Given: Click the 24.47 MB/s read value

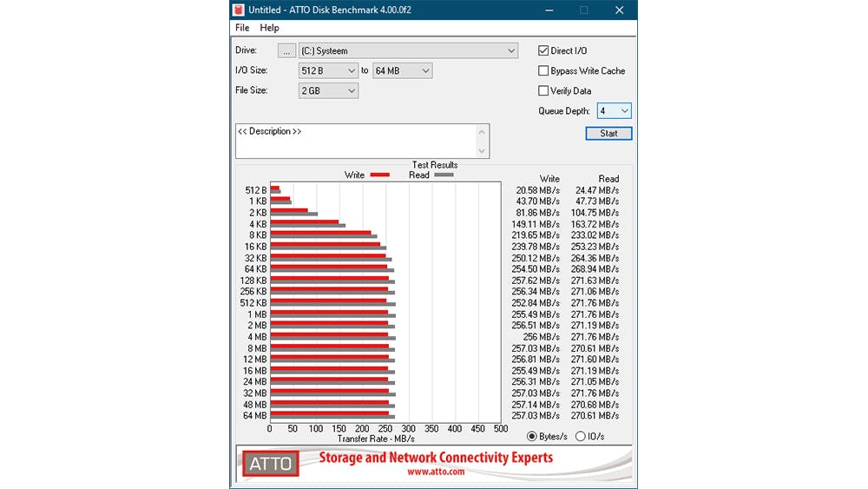Looking at the screenshot, I should pos(597,190).
